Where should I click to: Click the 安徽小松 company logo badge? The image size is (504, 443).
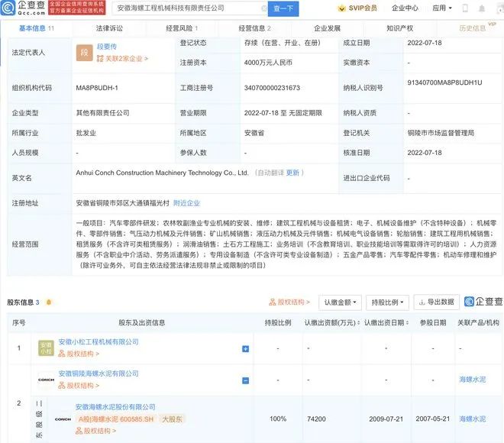(x=46, y=348)
